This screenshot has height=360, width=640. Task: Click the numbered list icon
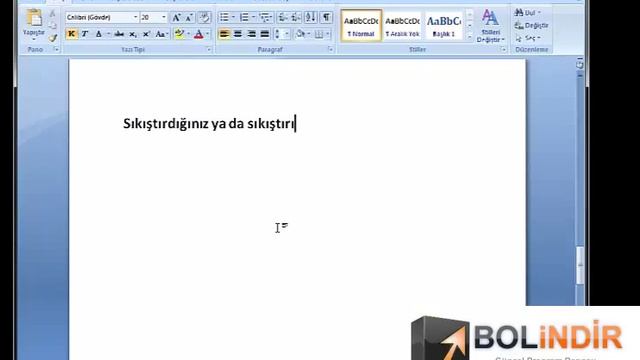pos(244,17)
